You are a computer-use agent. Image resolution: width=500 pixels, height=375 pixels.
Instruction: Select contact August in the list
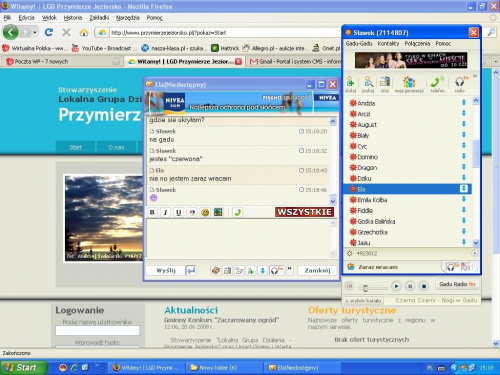[407, 125]
